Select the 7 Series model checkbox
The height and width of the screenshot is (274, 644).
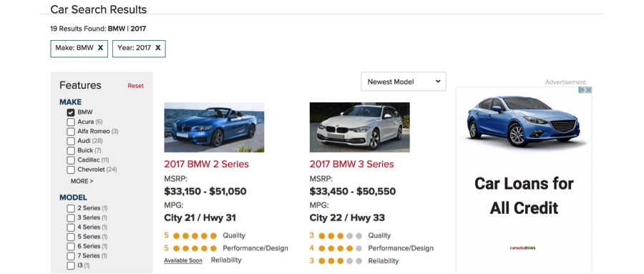coord(71,256)
